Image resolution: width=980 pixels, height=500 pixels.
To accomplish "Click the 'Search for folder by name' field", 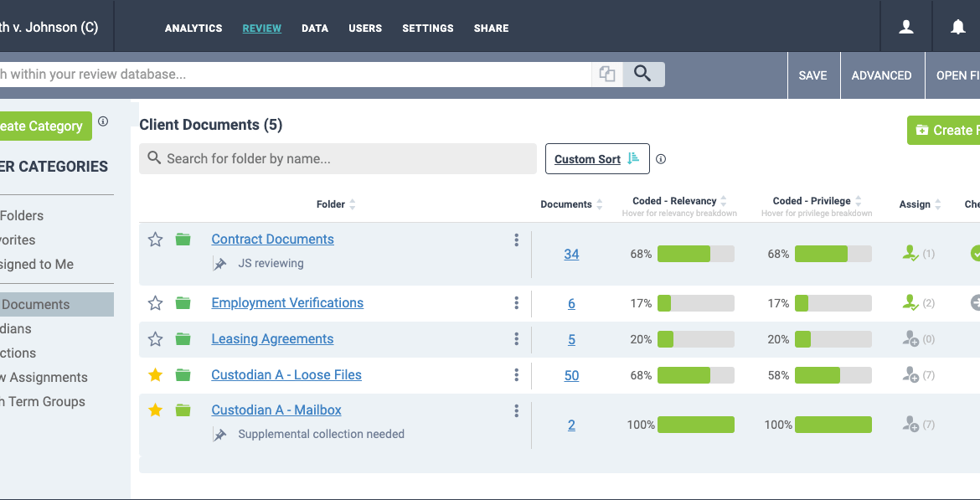I will click(338, 158).
